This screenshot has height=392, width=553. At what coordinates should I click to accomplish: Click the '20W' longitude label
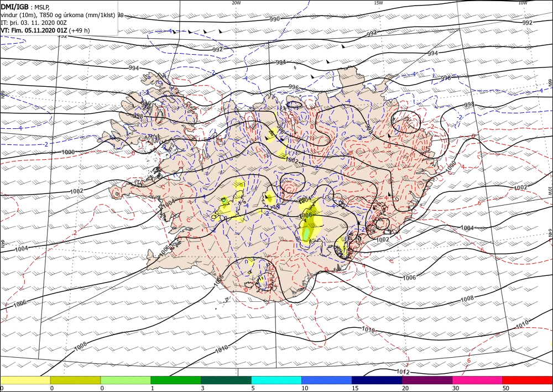236,3
